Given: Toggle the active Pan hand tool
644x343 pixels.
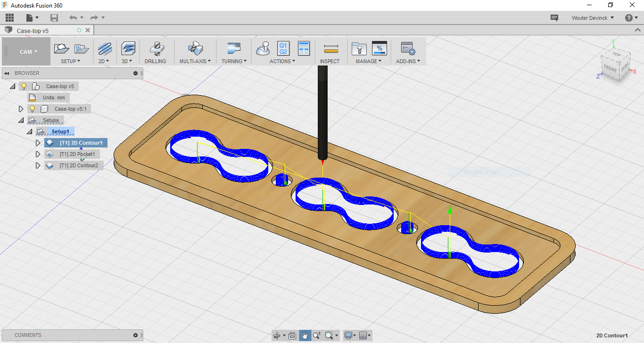Looking at the screenshot, I should pos(305,335).
